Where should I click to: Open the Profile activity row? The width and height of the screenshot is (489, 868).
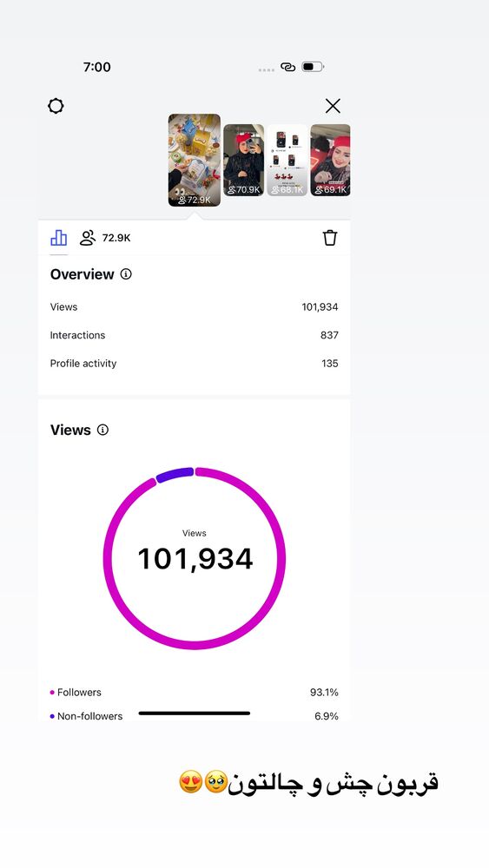click(195, 363)
